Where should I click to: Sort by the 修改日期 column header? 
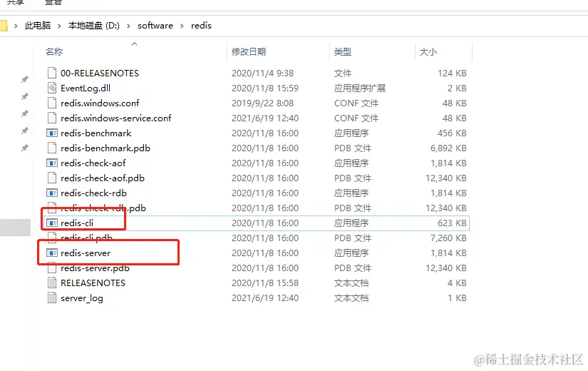pyautogui.click(x=248, y=52)
